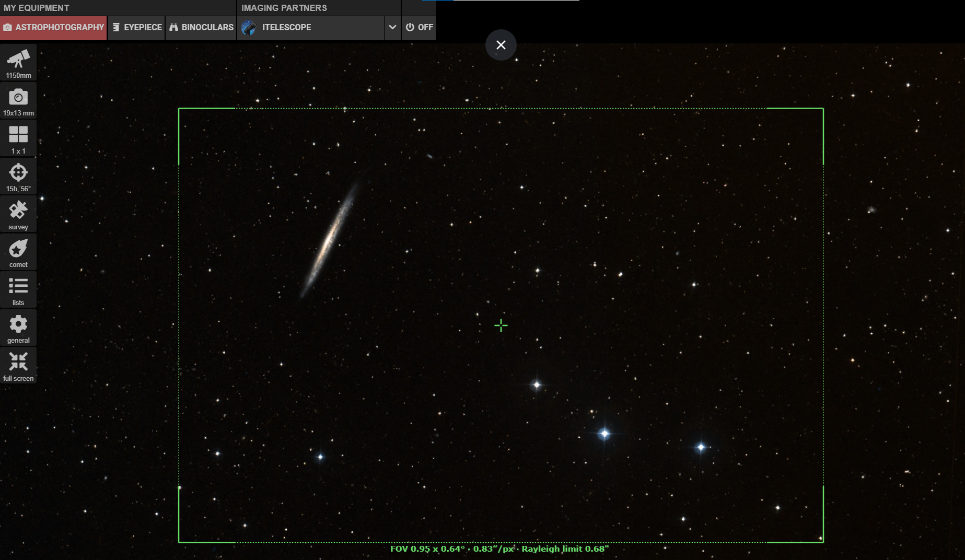Click the IMAGING PARTNERS header label
This screenshot has height=560, width=965.
(284, 8)
